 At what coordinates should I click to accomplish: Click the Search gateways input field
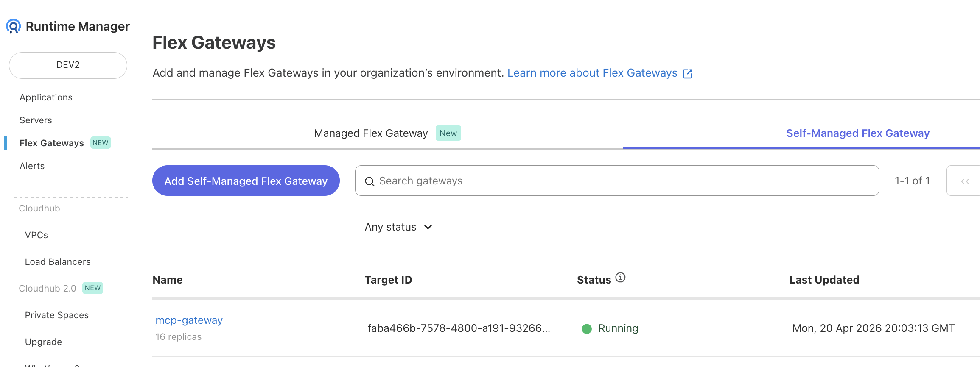pos(617,181)
